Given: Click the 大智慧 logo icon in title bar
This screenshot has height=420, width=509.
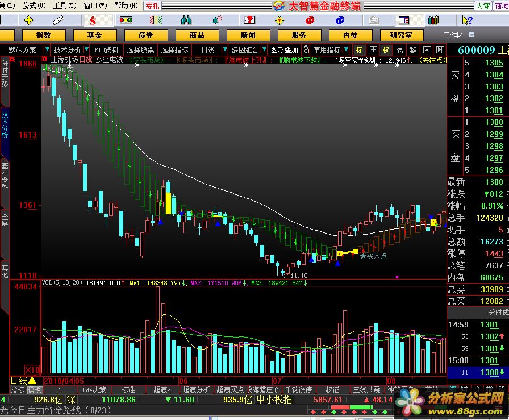Looking at the screenshot, I should pos(279,6).
